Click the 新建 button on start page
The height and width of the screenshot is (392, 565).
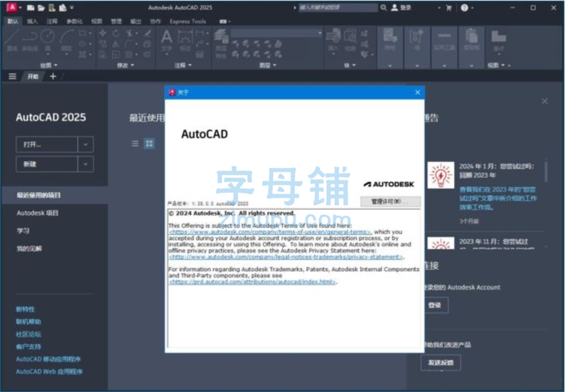(x=47, y=164)
